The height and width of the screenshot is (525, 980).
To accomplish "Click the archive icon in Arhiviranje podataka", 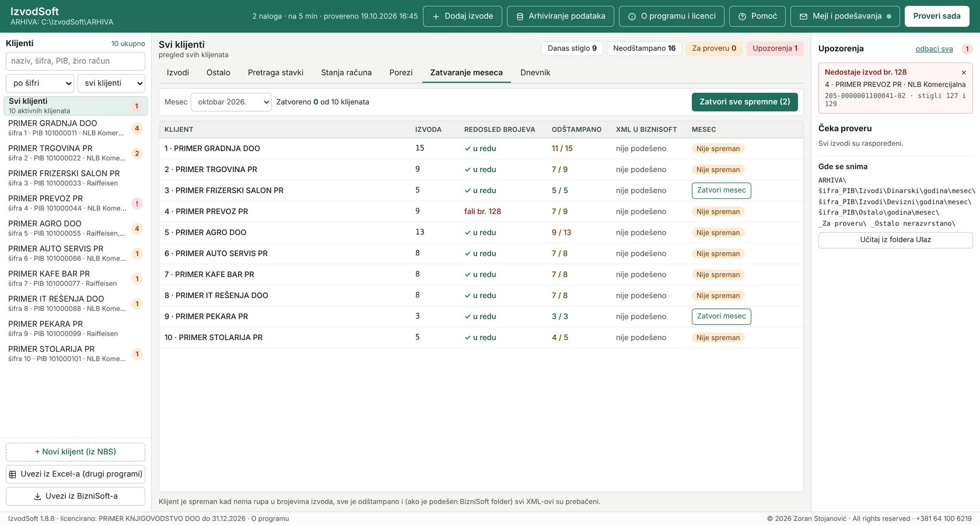I will [x=520, y=16].
